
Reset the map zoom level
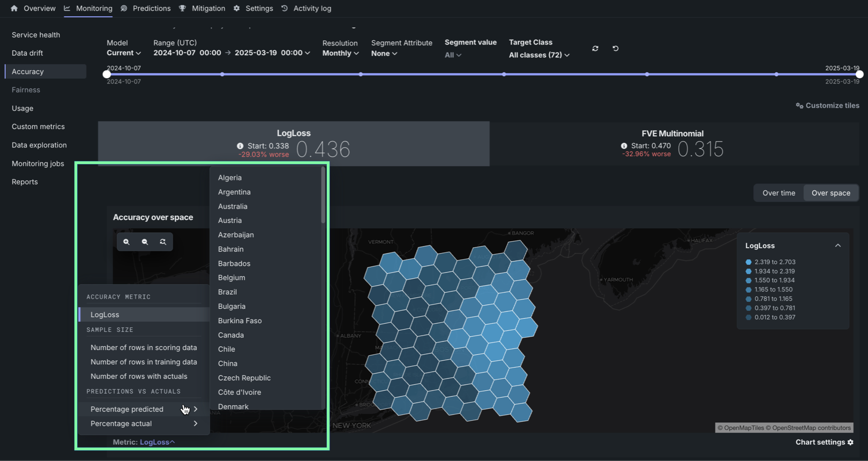(163, 242)
